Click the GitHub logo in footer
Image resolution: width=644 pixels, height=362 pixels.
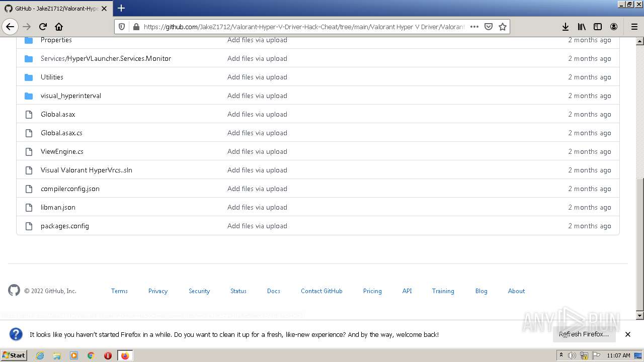coord(14,290)
